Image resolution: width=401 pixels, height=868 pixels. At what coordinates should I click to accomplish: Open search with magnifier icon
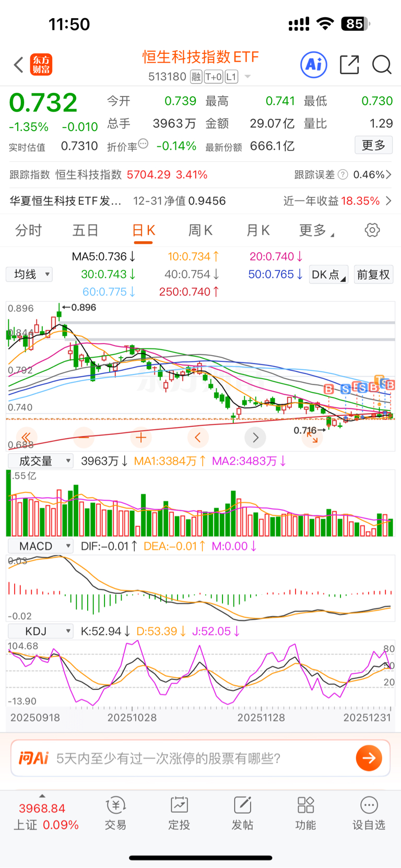click(382, 65)
